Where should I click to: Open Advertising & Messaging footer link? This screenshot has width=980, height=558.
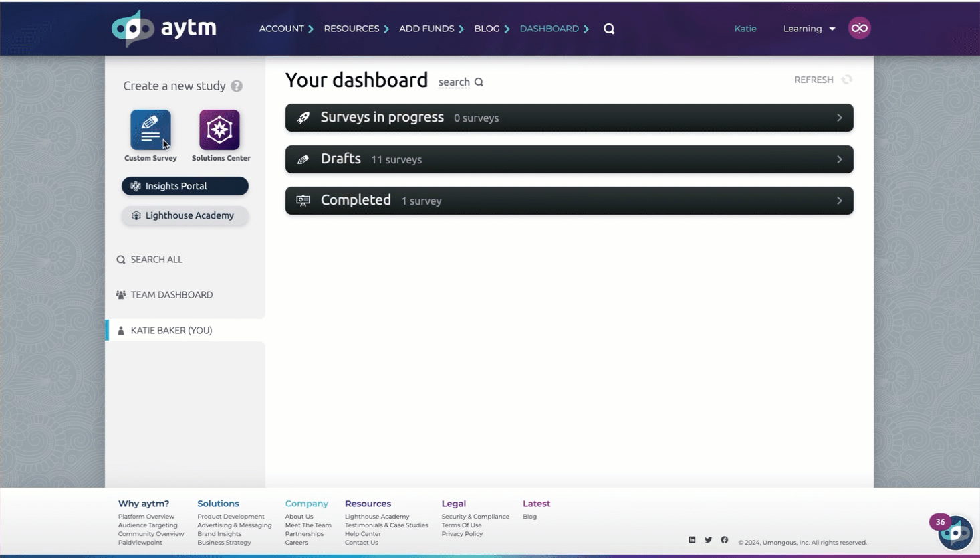(235, 525)
